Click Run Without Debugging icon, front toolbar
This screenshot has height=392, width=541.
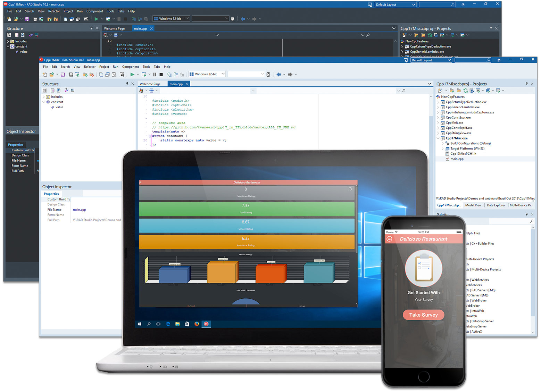coord(144,74)
